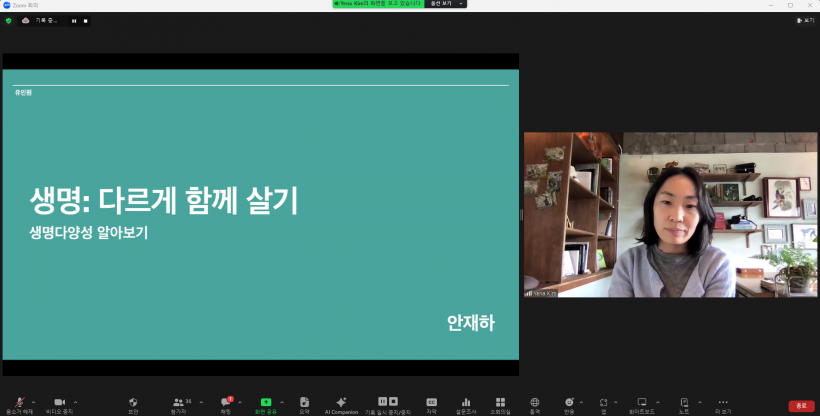
Task: Toggle closed captions with the CC icon
Action: click(x=432, y=402)
